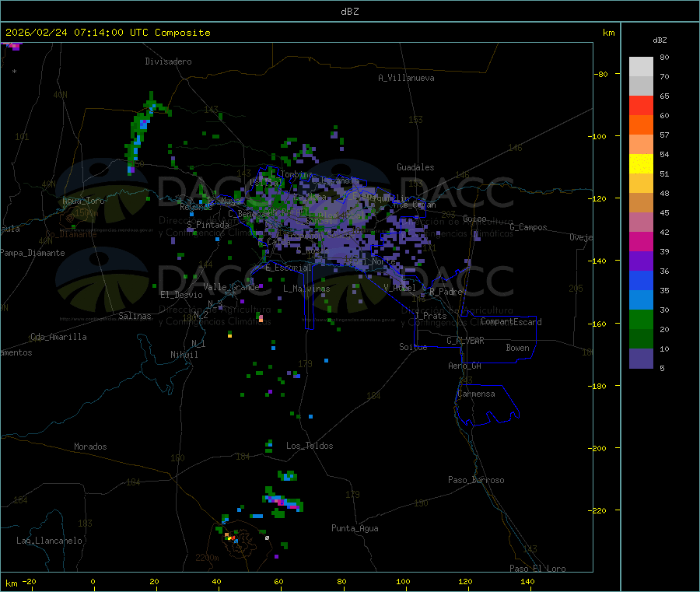
Task: Click the 'L_Malvinas' place label
Action: (x=306, y=289)
